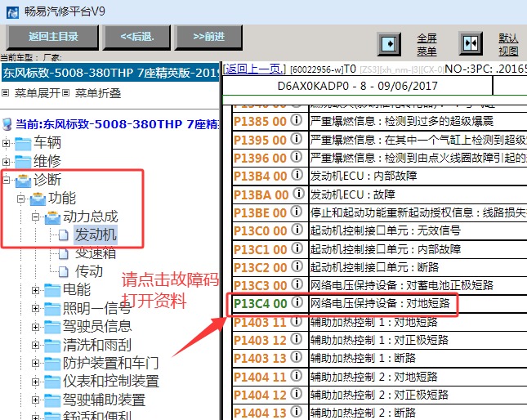Open info icon for P13B4 00
Image resolution: width=527 pixels, height=420 pixels.
click(x=297, y=174)
